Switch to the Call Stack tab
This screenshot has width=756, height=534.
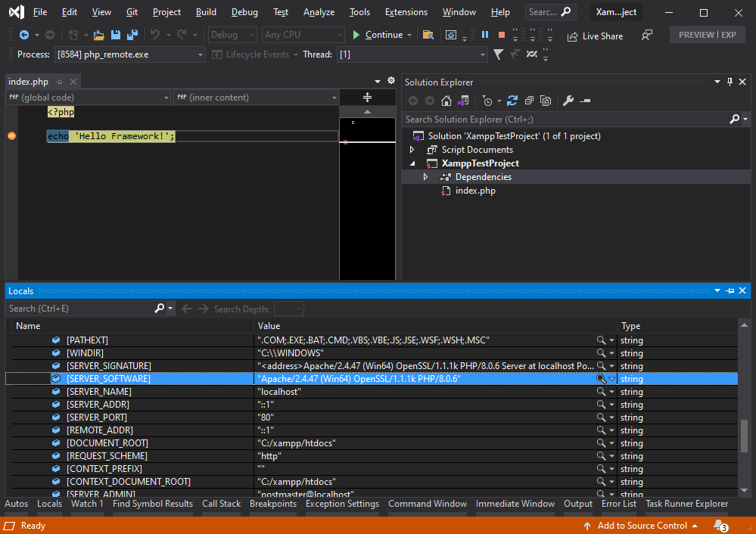tap(221, 504)
